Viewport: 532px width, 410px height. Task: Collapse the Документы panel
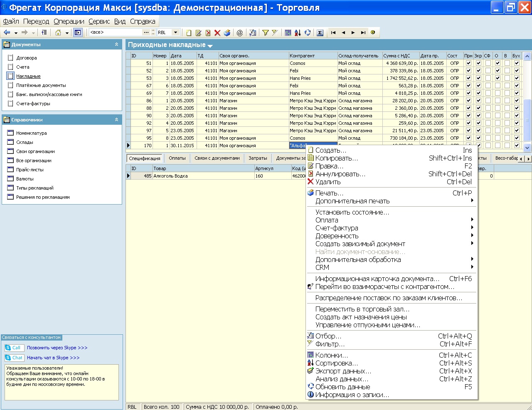pos(116,44)
